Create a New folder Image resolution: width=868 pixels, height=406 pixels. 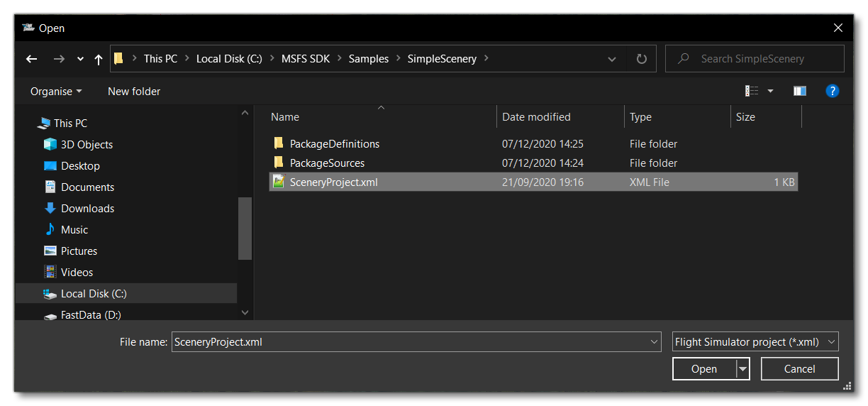(134, 92)
